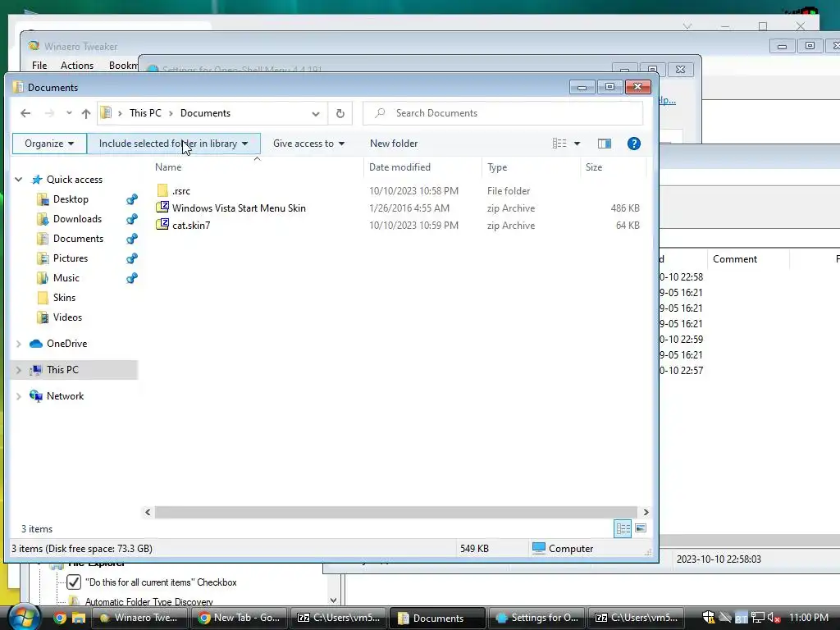Open Actions menu in Winaero Tweaker

click(x=76, y=66)
